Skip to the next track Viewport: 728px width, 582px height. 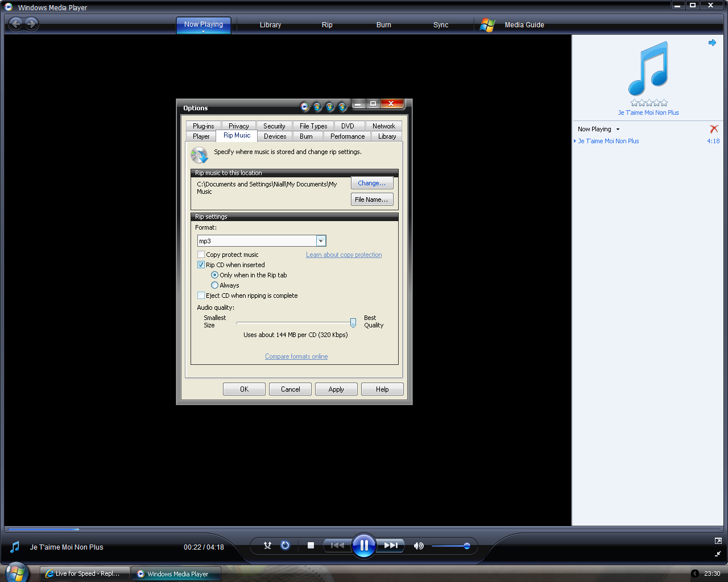(x=391, y=546)
